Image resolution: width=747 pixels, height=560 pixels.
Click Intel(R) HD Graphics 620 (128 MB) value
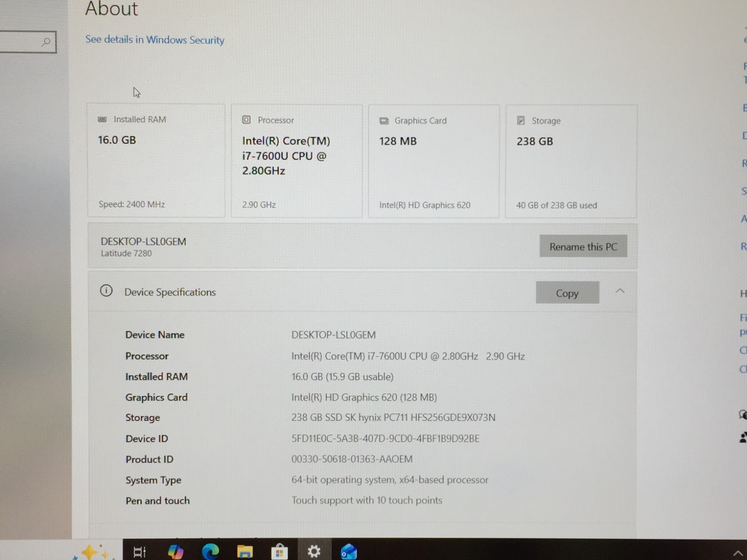[364, 397]
